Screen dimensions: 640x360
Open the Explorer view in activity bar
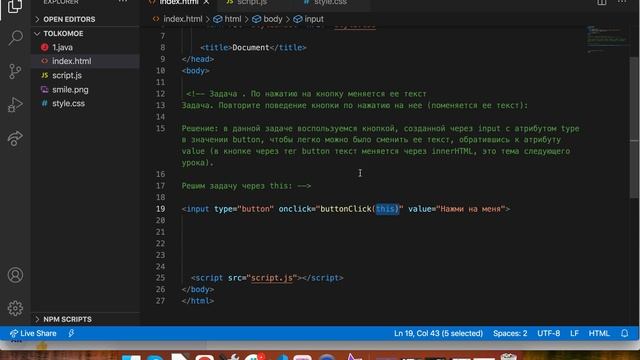(x=15, y=6)
